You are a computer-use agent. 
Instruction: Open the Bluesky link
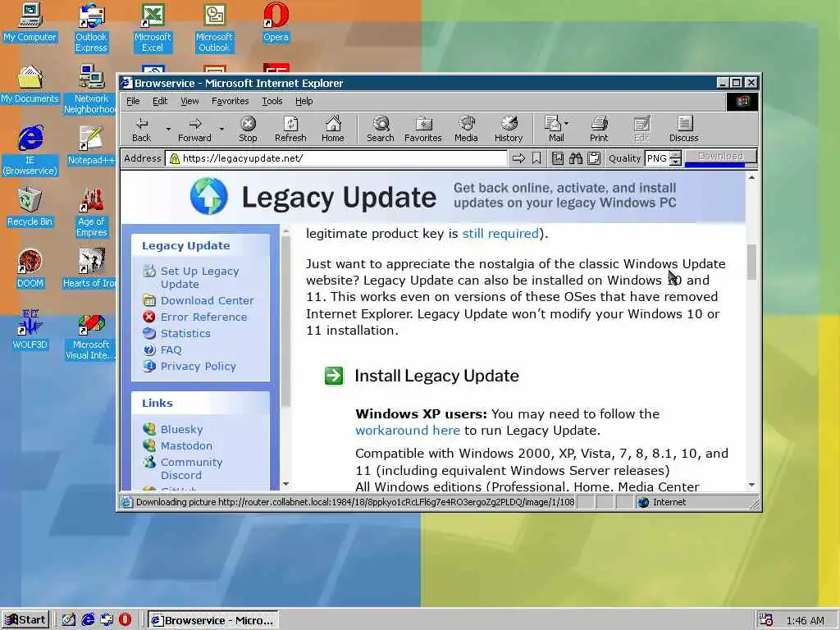(x=181, y=429)
